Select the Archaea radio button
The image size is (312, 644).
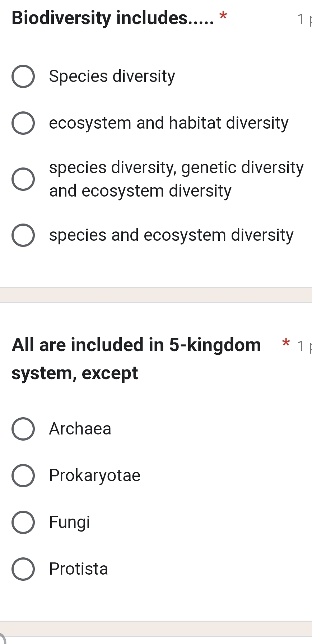tap(23, 429)
